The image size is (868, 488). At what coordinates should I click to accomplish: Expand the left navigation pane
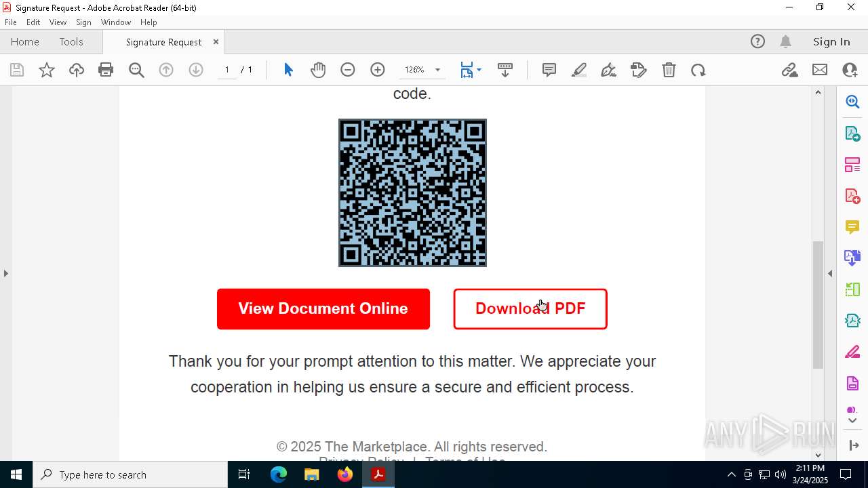[x=5, y=273]
